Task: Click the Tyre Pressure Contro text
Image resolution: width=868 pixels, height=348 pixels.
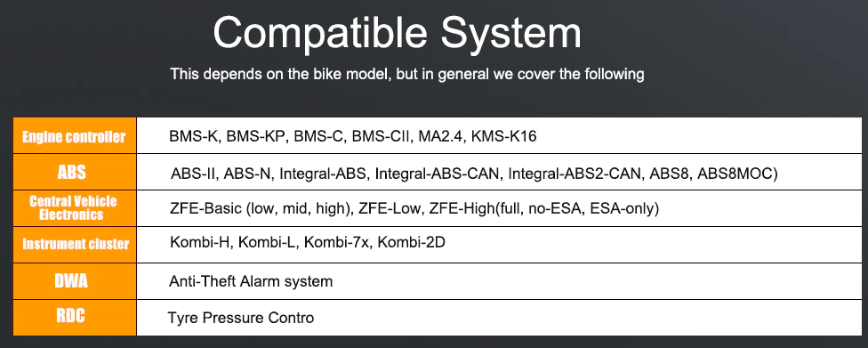Action: click(241, 318)
